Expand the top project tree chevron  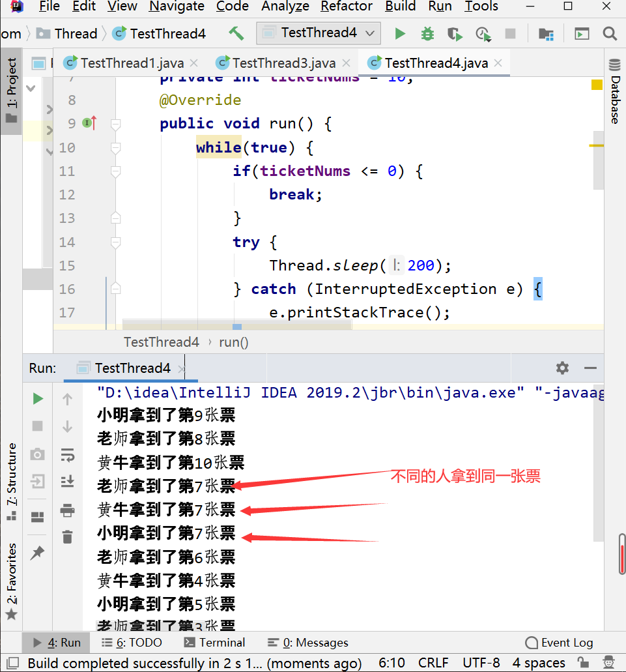(31, 88)
